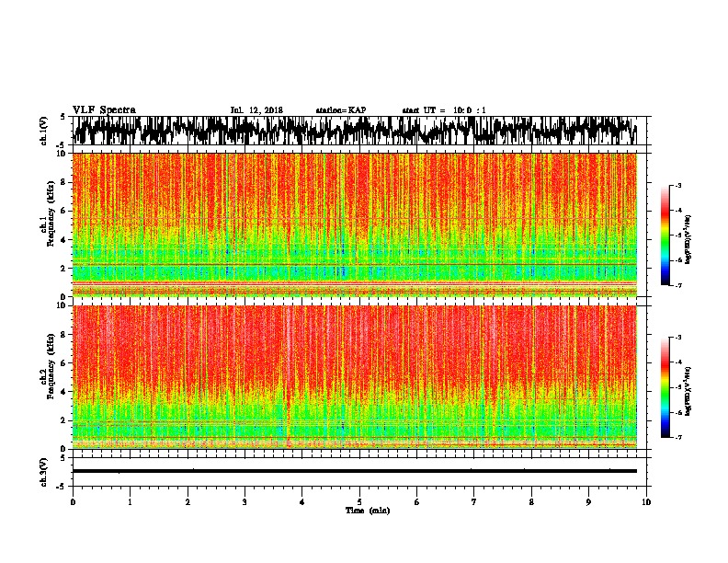Click the ch.2 'Frequency (kHz)' axis label
Screen dimensions: 728x563
click(51, 365)
